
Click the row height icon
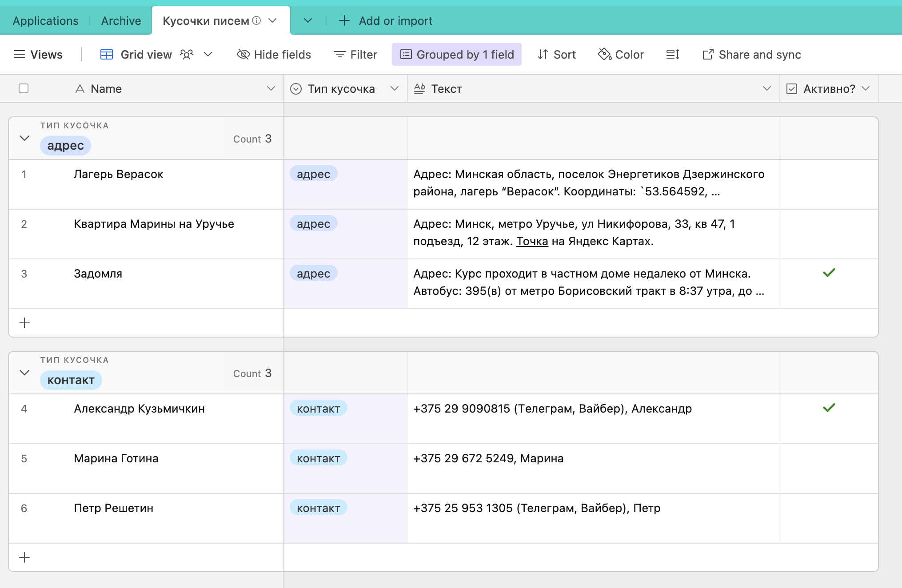673,55
